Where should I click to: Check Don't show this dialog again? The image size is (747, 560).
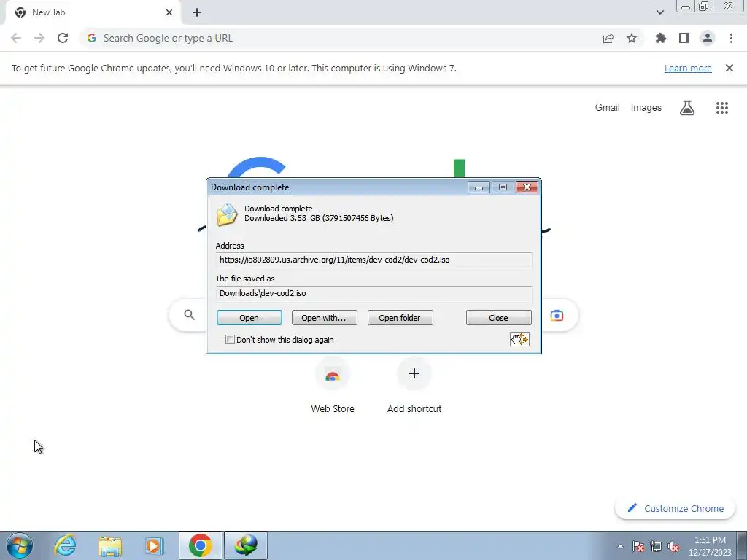(230, 340)
